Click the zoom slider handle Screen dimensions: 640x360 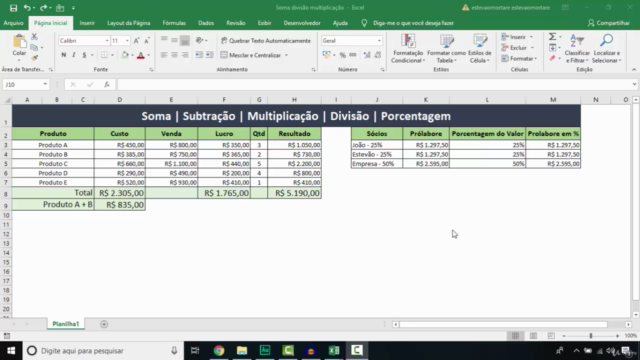591,336
